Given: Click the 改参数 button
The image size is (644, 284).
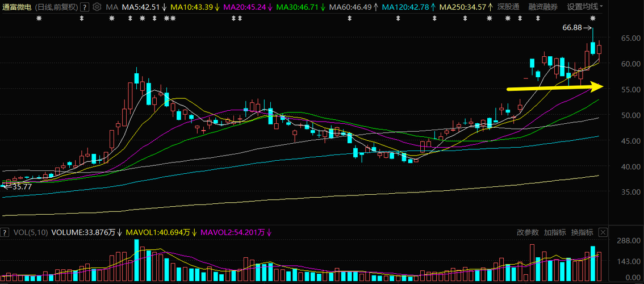Looking at the screenshot, I should tap(528, 233).
